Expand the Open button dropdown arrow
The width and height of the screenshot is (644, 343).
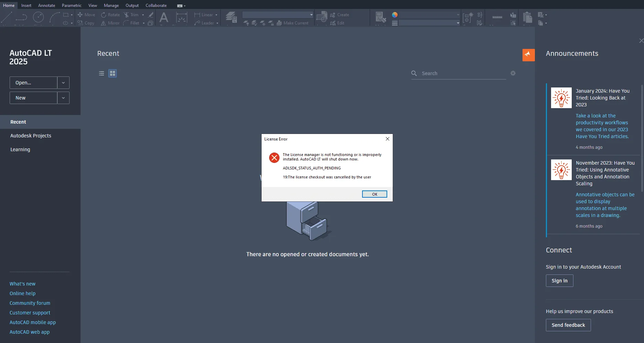[x=63, y=83]
